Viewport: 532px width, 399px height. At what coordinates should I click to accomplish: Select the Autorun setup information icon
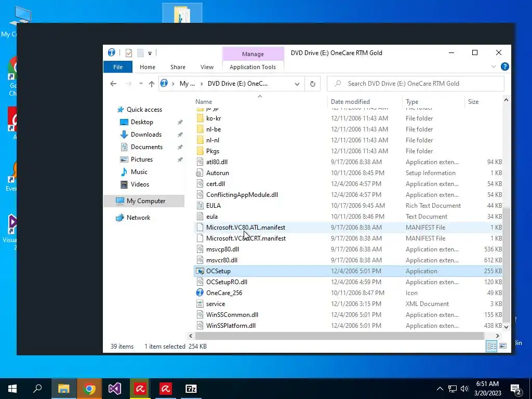pyautogui.click(x=200, y=172)
